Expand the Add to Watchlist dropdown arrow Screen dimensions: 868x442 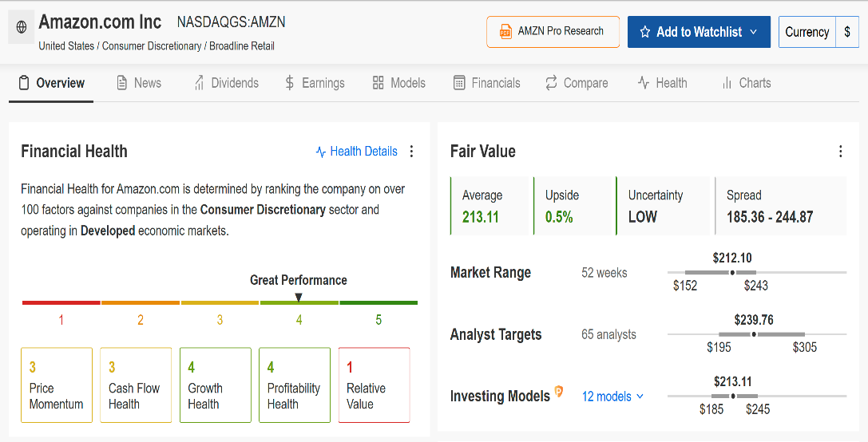click(753, 32)
